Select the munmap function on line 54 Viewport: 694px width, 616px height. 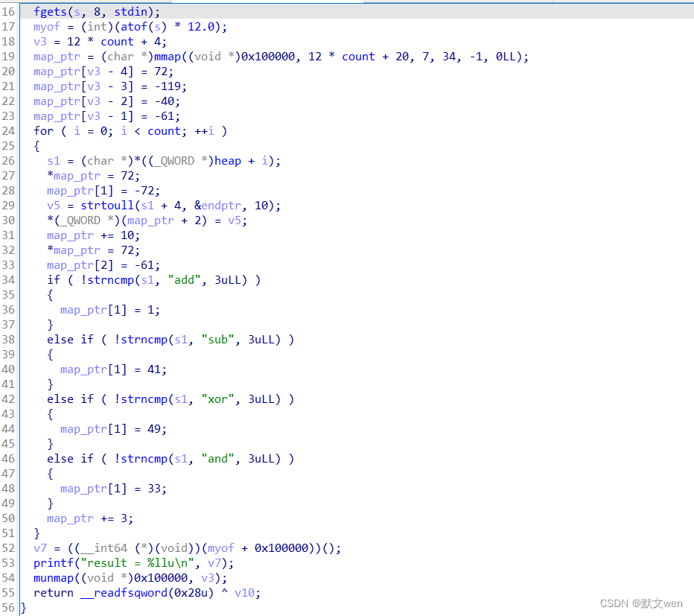[54, 577]
